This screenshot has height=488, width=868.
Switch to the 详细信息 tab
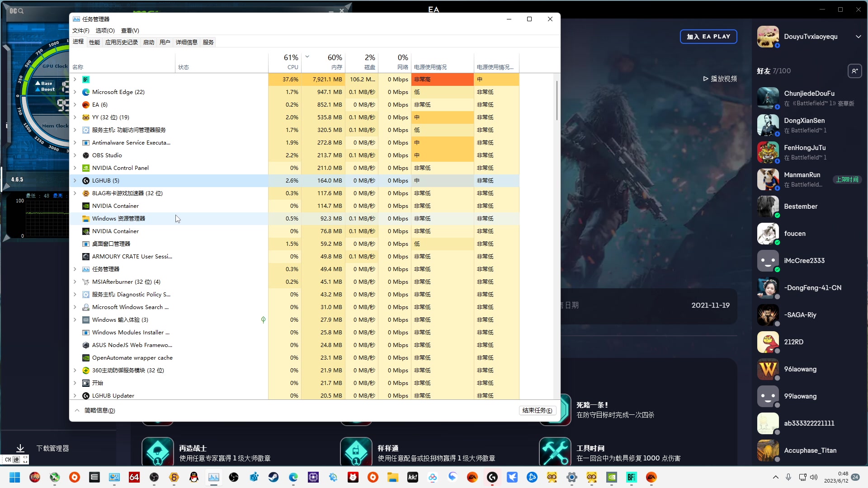pyautogui.click(x=187, y=42)
